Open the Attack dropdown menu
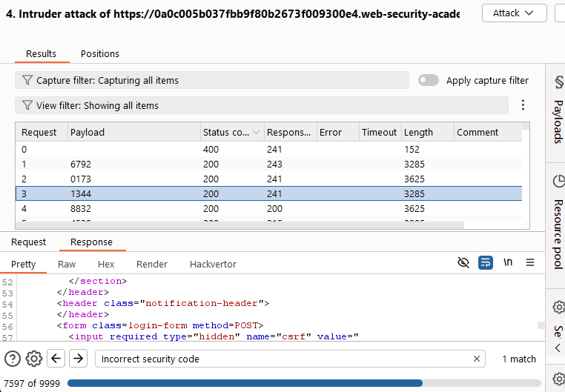This screenshot has height=392, width=565. 514,13
